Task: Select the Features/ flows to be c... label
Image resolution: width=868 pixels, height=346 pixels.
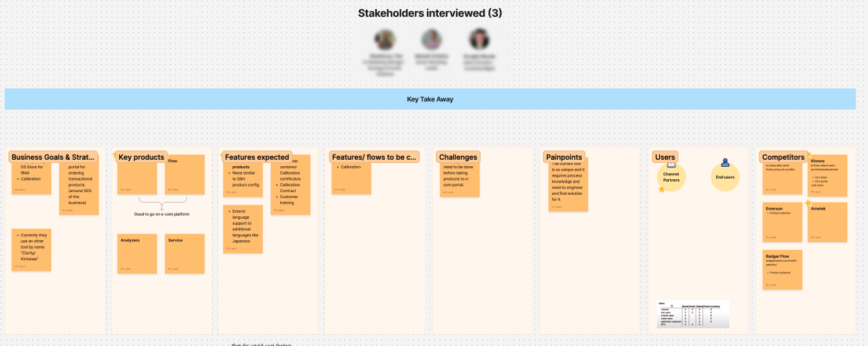Action: click(x=374, y=157)
